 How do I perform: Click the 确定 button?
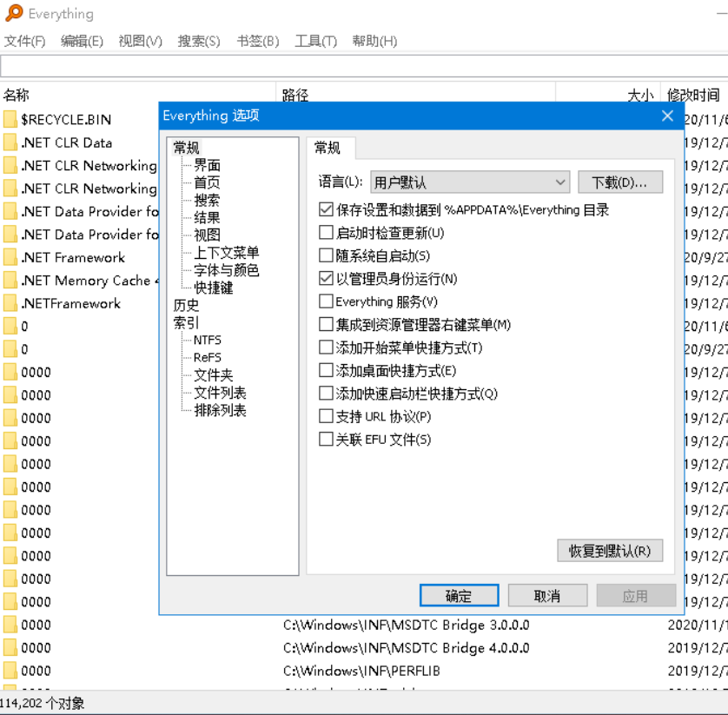click(x=459, y=596)
